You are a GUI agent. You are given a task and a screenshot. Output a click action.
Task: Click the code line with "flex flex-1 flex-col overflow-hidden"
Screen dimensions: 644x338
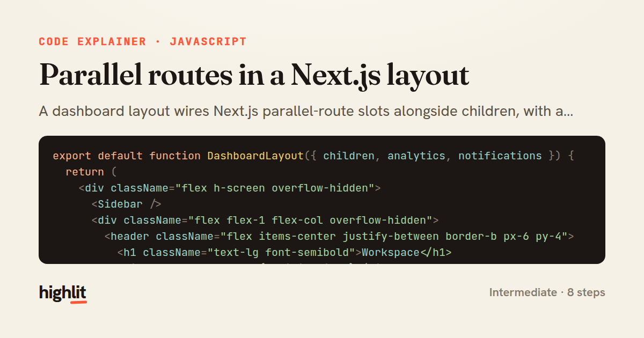(265, 221)
